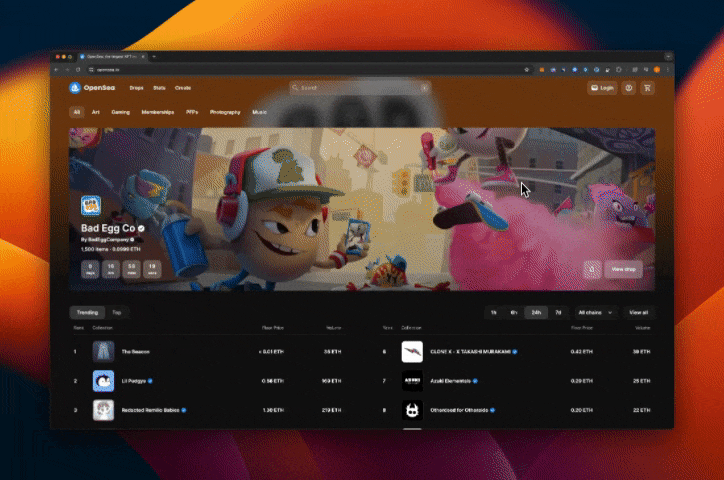Open the Redacted Remilio Babies thumbnail
724x480 pixels.
point(103,410)
